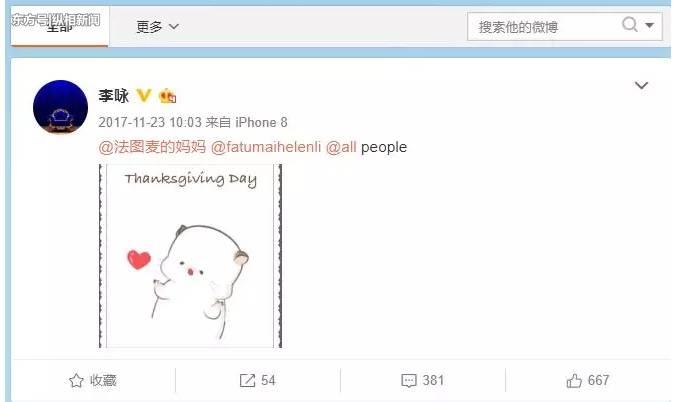Open 李咏's profile avatar
680x402 pixels.
pos(60,107)
